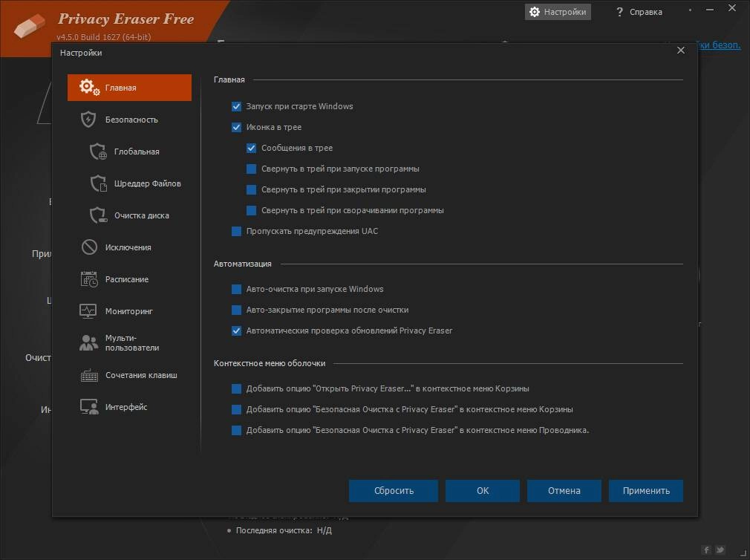Click the Последняя очистка status text
The width and height of the screenshot is (750, 560).
[284, 530]
